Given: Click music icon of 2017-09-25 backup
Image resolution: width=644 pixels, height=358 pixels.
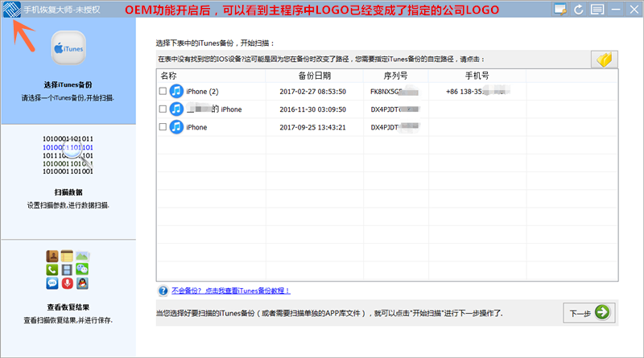Looking at the screenshot, I should pyautogui.click(x=176, y=127).
